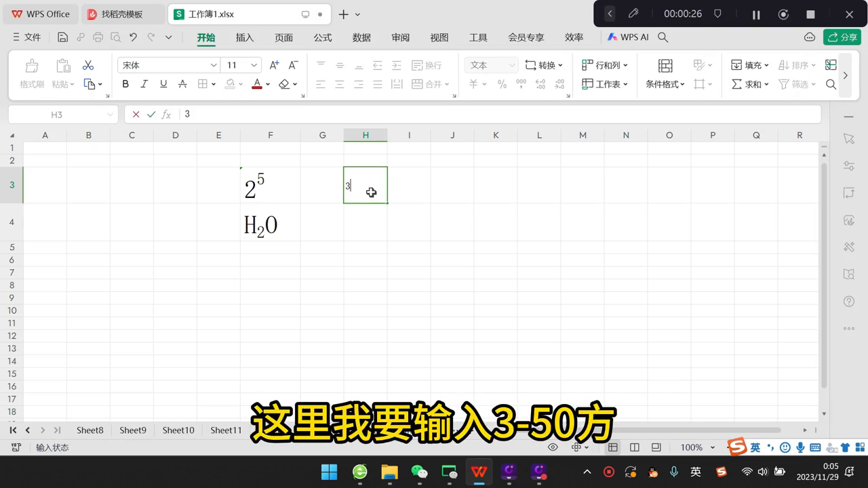Viewport: 868px width, 488px height.
Task: Click the green 分享 Share button
Action: coord(842,37)
